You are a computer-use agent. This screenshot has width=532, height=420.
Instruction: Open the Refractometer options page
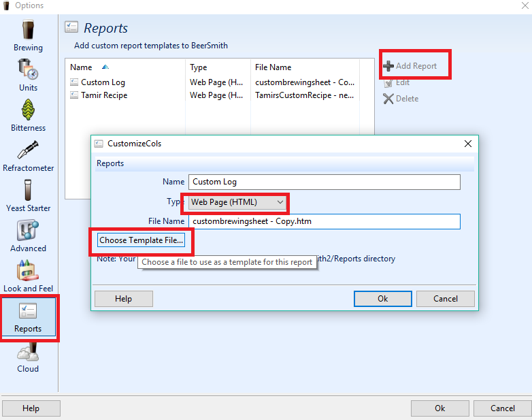click(28, 156)
